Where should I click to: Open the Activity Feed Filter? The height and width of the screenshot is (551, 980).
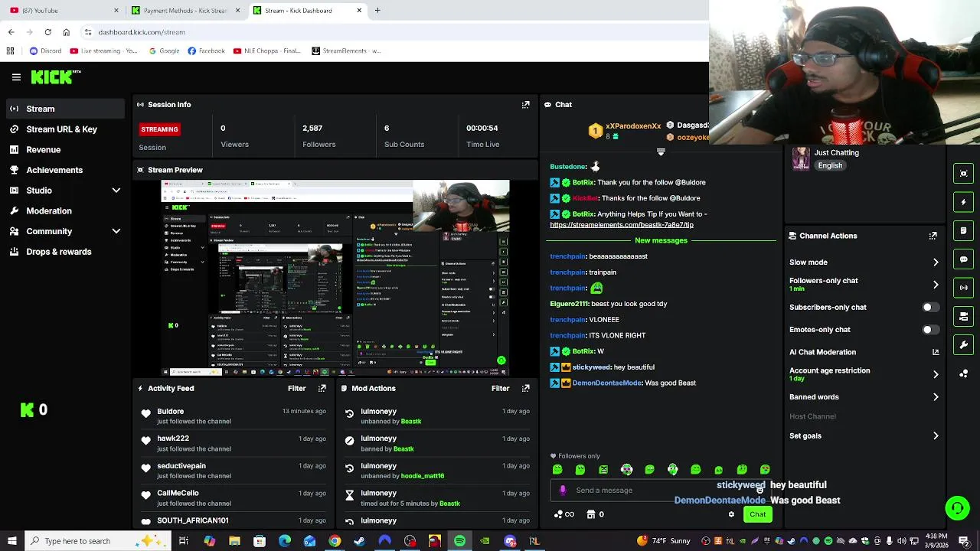[x=296, y=389]
